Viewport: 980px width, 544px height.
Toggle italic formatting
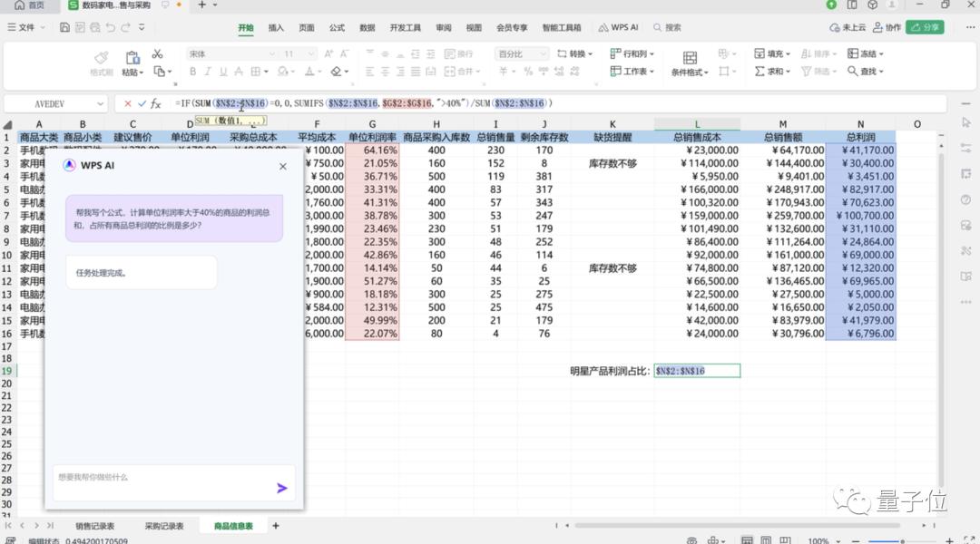(207, 71)
